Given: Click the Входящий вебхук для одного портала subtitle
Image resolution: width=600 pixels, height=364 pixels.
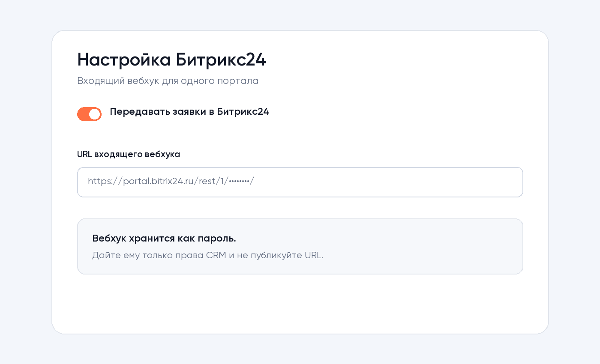Looking at the screenshot, I should [x=168, y=81].
